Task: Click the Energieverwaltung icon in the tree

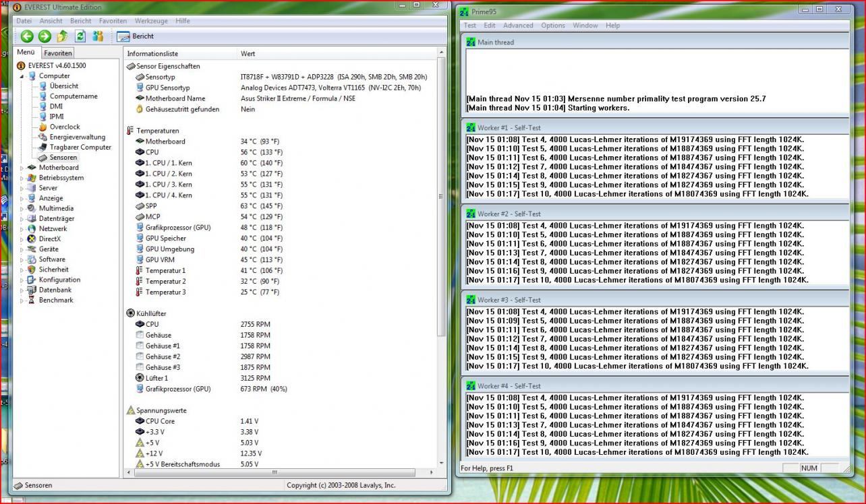Action: click(42, 137)
